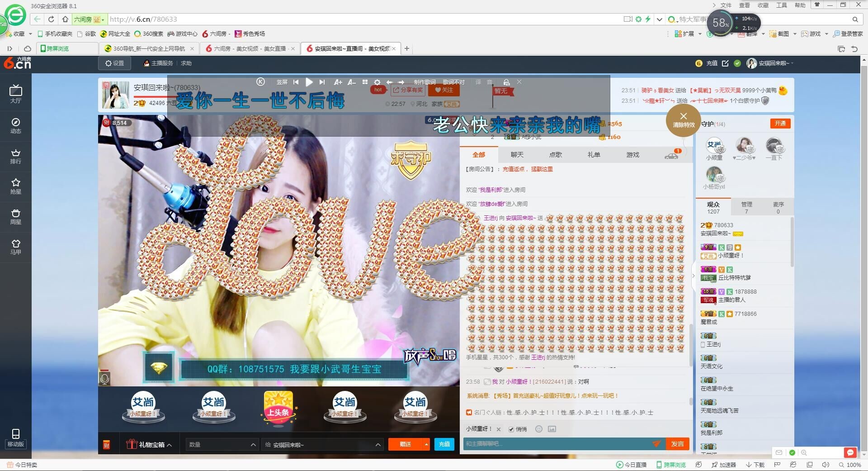Image resolution: width=868 pixels, height=471 pixels.
Task: Click the 分享有奖 share button
Action: tap(407, 90)
